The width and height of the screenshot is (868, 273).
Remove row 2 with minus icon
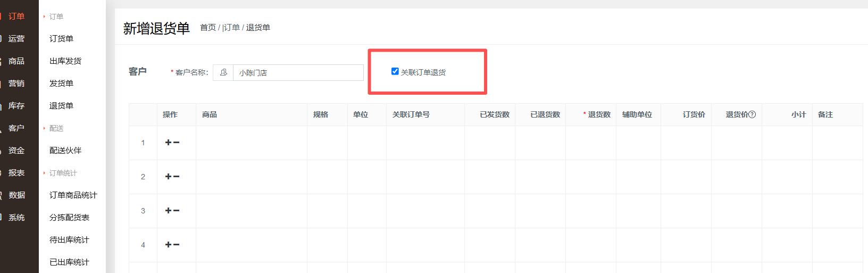(177, 177)
